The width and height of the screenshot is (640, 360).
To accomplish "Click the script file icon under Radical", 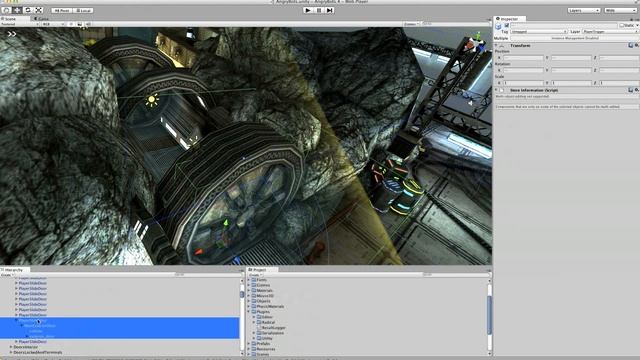I will click(259, 328).
